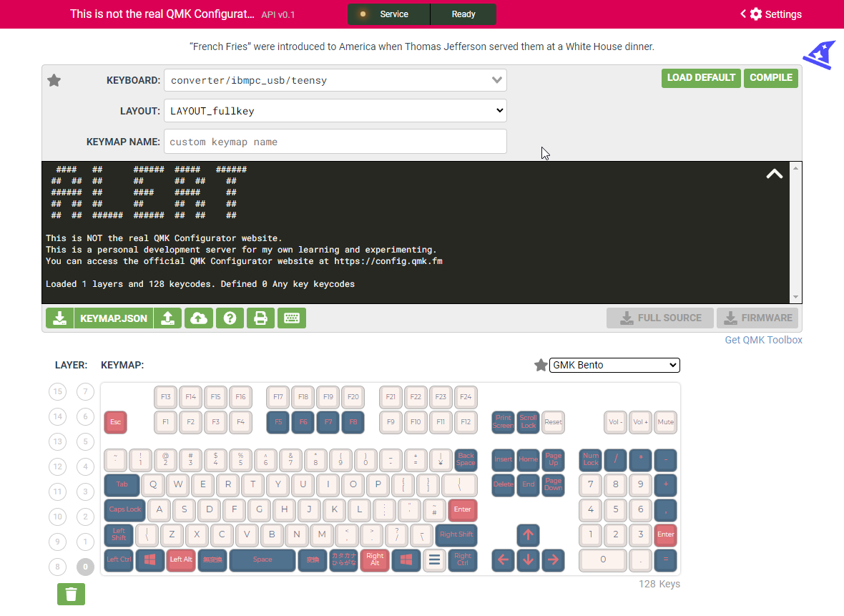Click the keymap name input field
This screenshot has width=844, height=616.
[x=335, y=142]
